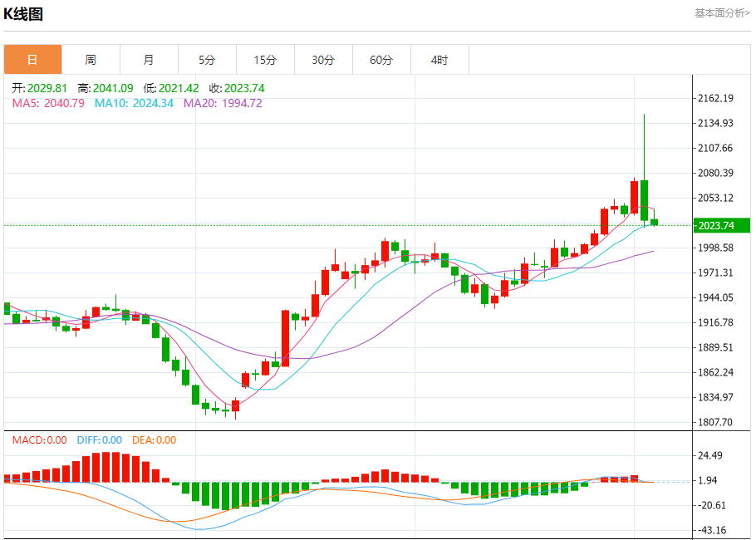Click the MA10: 2024.34 label
This screenshot has width=756, height=540.
[x=134, y=103]
